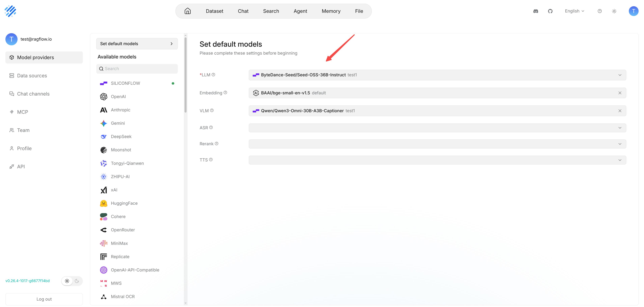
Task: Click the RAGFlow logo
Action: [x=10, y=11]
